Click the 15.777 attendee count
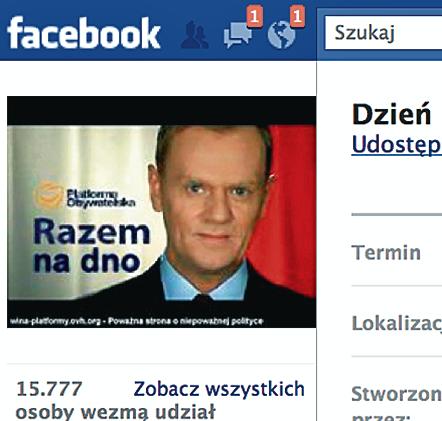This screenshot has height=421, width=442. coord(49,389)
